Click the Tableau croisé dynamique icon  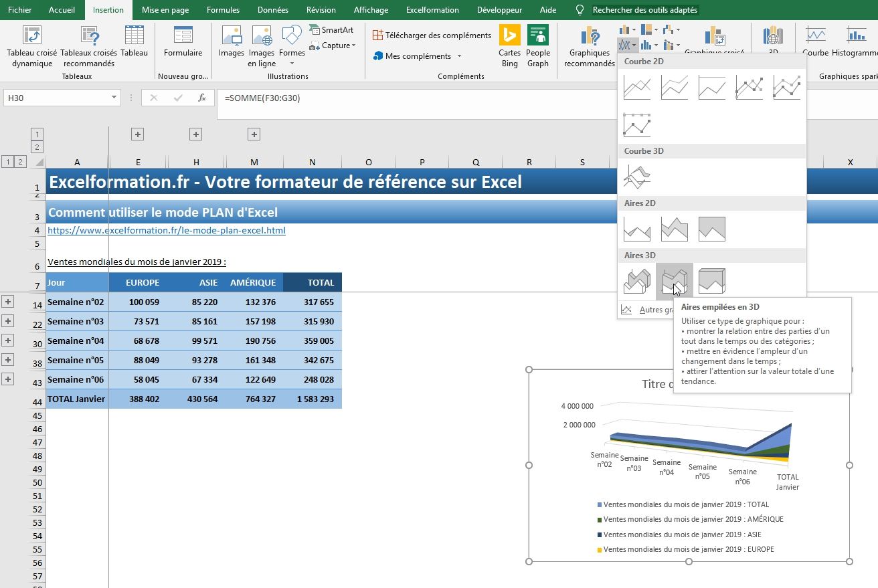[31, 37]
